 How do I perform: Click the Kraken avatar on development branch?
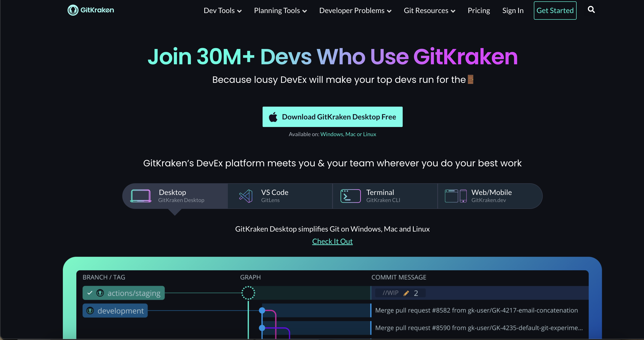click(x=90, y=310)
